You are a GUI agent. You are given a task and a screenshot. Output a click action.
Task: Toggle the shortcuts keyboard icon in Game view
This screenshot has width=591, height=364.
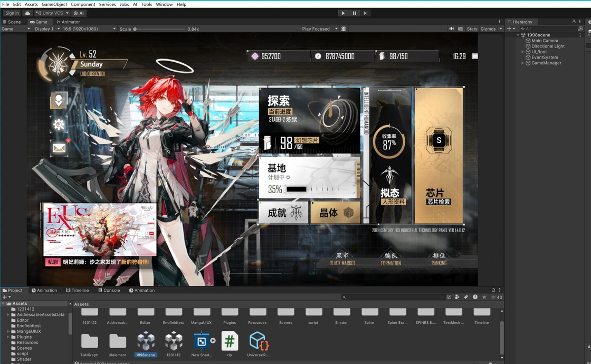point(461,28)
